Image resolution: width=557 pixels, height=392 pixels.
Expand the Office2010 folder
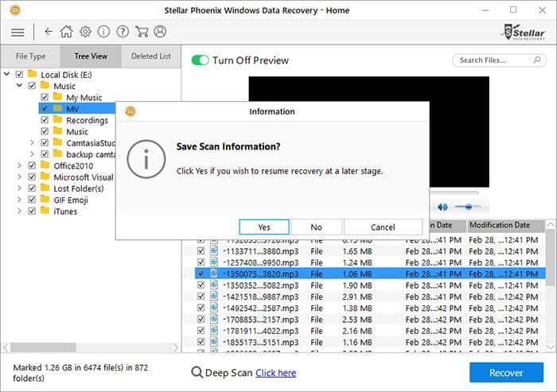tap(20, 165)
